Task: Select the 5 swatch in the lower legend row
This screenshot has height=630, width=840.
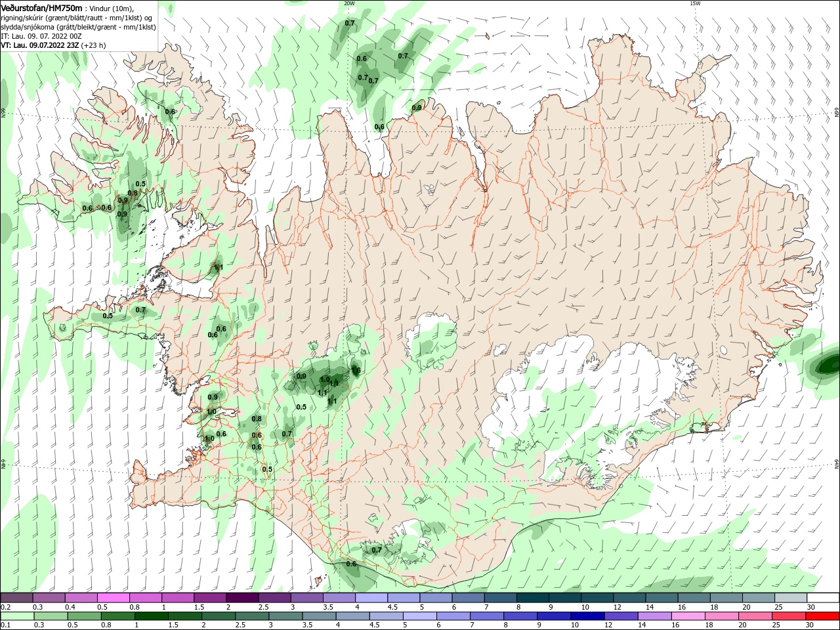Action: (x=419, y=616)
